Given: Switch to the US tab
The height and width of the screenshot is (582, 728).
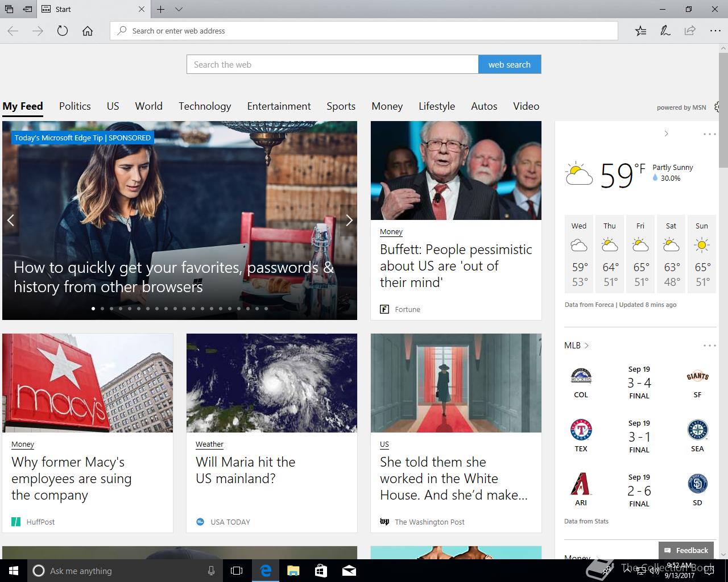Looking at the screenshot, I should click(113, 106).
